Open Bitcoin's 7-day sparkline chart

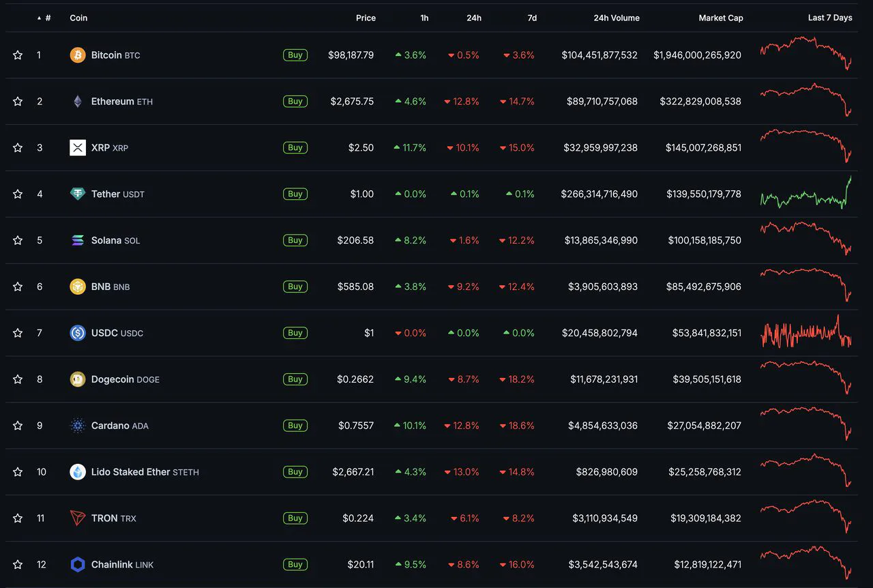pyautogui.click(x=806, y=53)
